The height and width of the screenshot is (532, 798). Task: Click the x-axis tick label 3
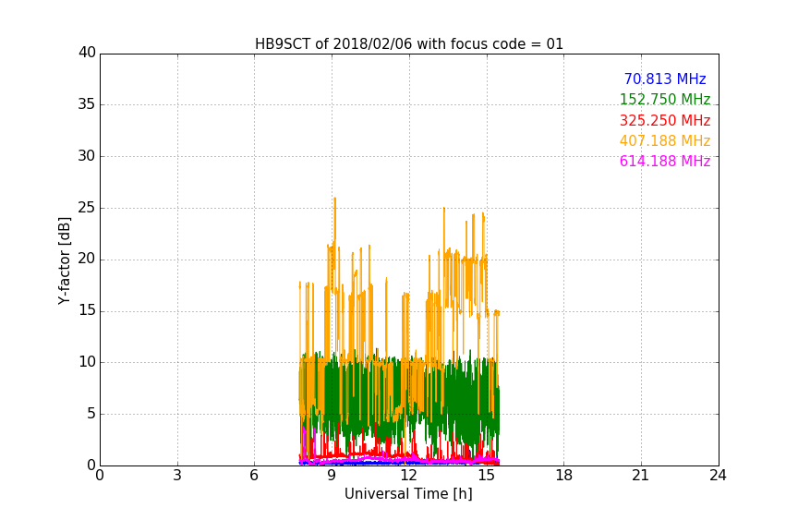[177, 476]
